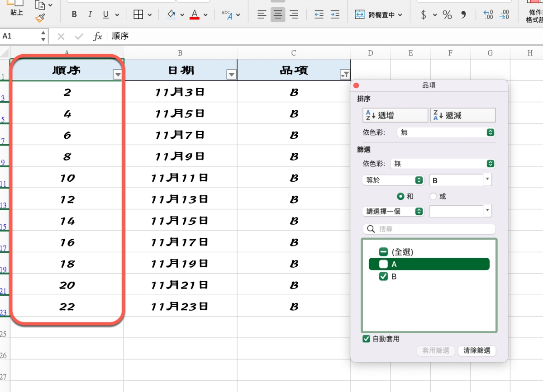Image resolution: width=543 pixels, height=392 pixels.
Task: Apply italic formatting
Action: pyautogui.click(x=90, y=15)
